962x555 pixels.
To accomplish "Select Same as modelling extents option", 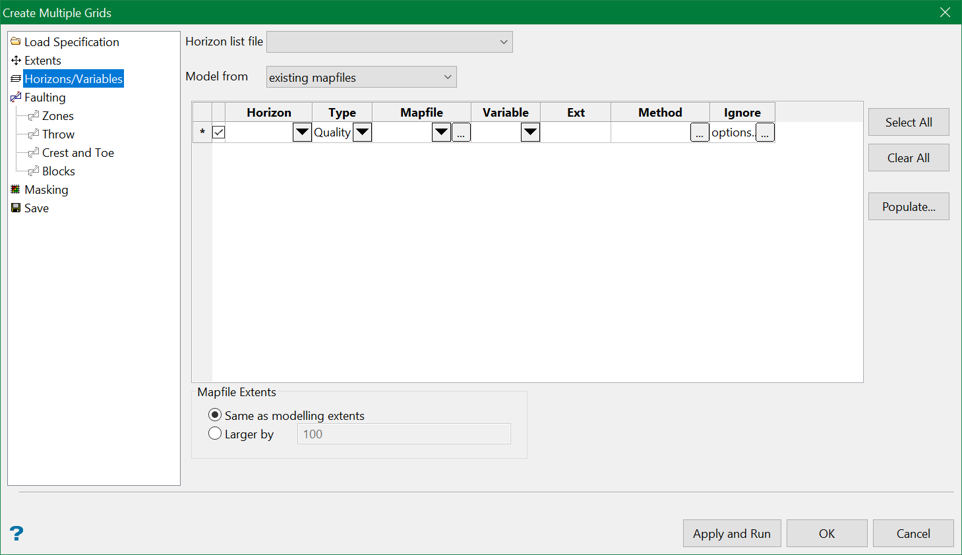I will [x=215, y=415].
